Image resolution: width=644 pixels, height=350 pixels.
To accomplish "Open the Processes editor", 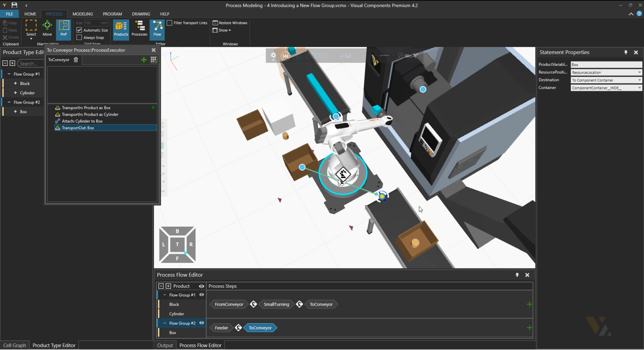I will pyautogui.click(x=139, y=28).
